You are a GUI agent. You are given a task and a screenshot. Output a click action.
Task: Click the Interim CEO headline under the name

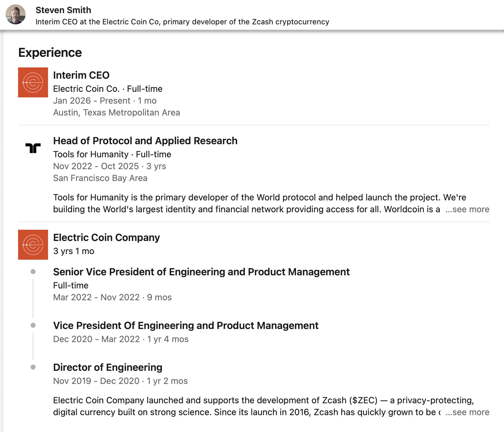click(x=182, y=22)
